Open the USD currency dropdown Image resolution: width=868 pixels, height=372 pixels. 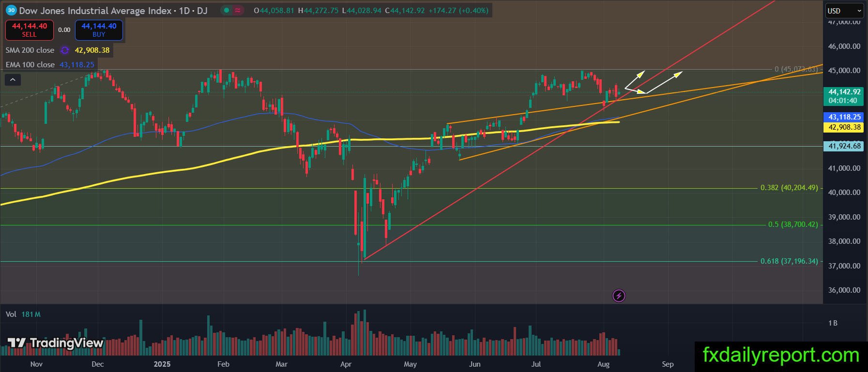pos(844,11)
